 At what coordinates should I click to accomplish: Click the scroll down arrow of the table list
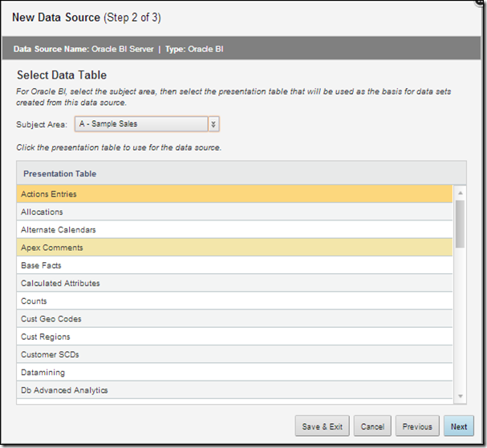tap(461, 395)
